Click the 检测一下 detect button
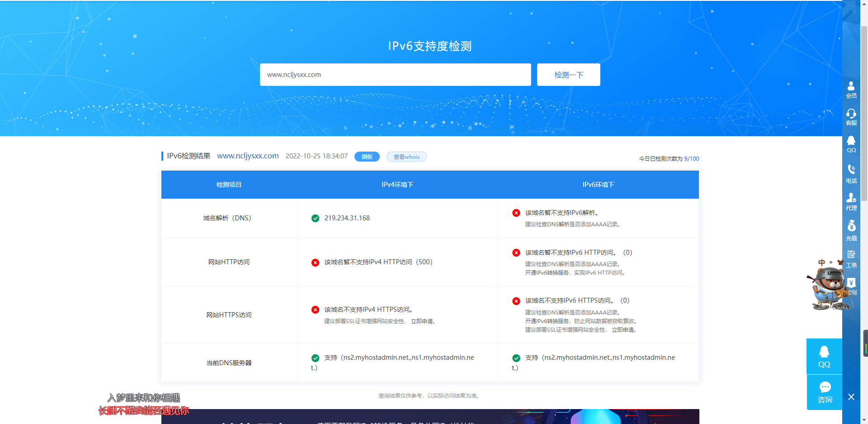This screenshot has height=424, width=868. pos(568,75)
